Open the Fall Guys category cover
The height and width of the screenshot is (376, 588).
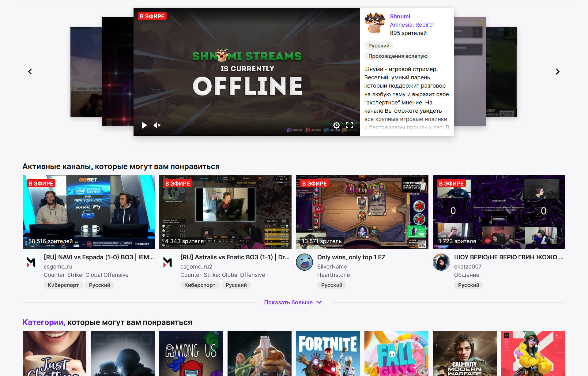[396, 353]
